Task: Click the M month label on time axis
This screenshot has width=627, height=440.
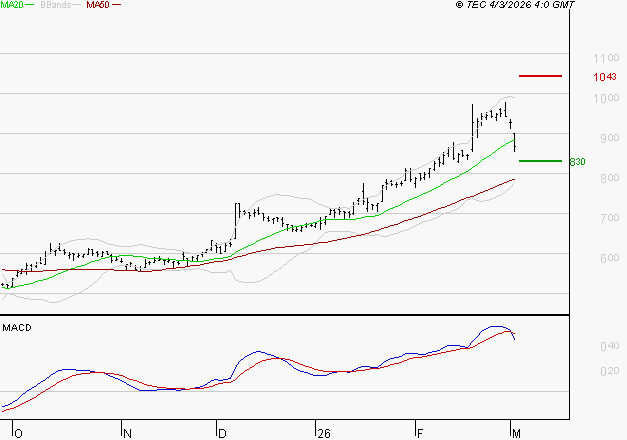Action: coord(516,434)
